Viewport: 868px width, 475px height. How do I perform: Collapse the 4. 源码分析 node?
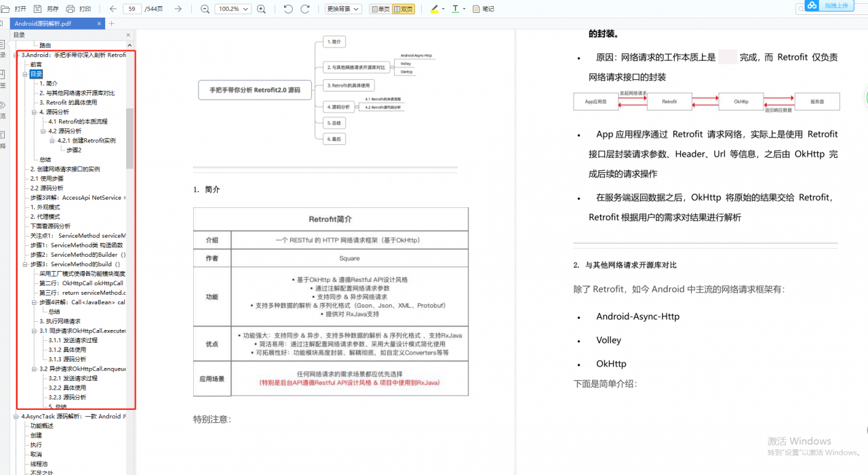35,112
